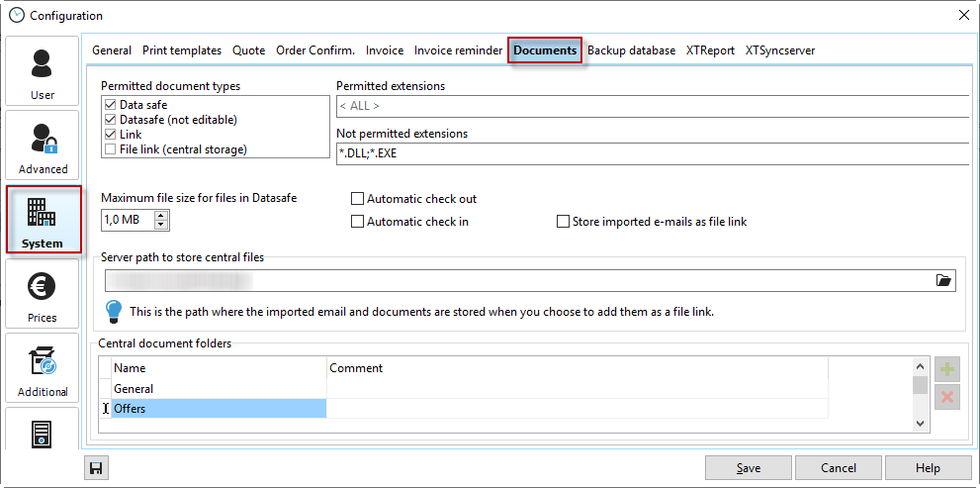The height and width of the screenshot is (488, 980).
Task: Enable Automatic check out
Action: tap(358, 199)
